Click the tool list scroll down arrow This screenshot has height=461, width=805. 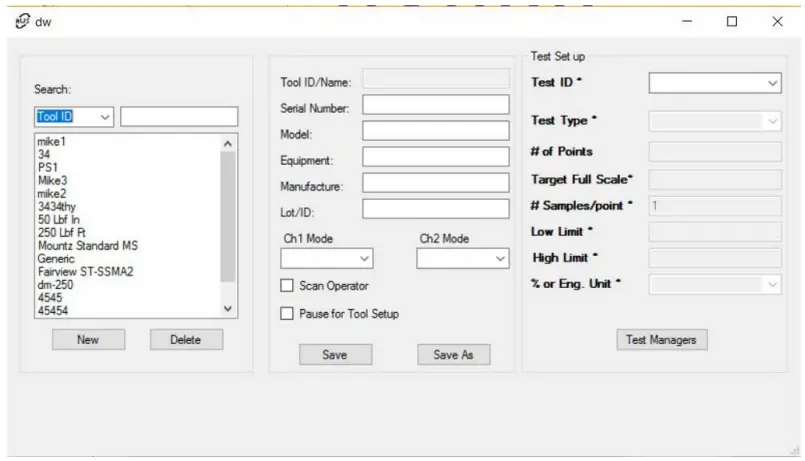point(228,309)
